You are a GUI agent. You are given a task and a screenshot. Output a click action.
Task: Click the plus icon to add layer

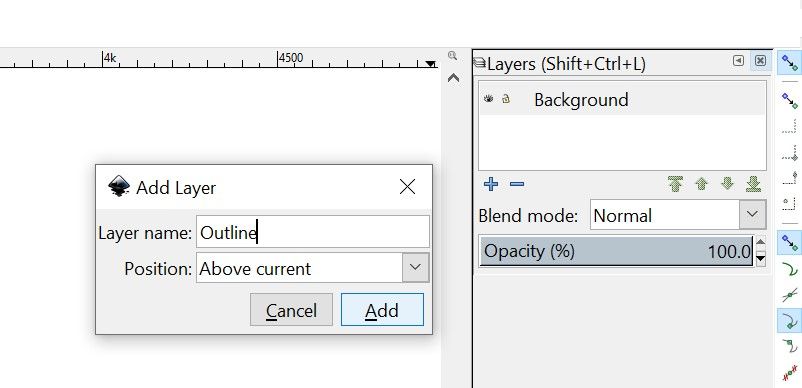click(491, 184)
